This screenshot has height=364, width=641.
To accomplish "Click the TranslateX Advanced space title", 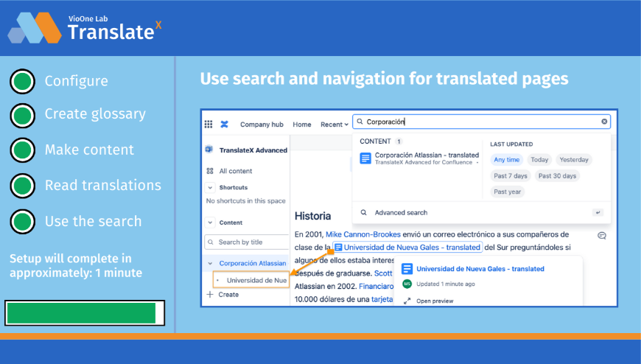I will 253,150.
